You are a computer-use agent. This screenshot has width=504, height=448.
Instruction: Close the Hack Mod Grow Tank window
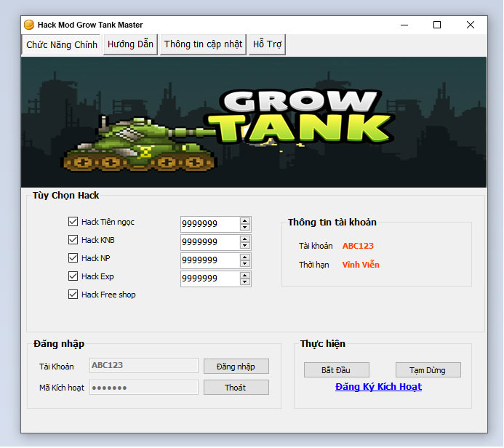tap(471, 25)
